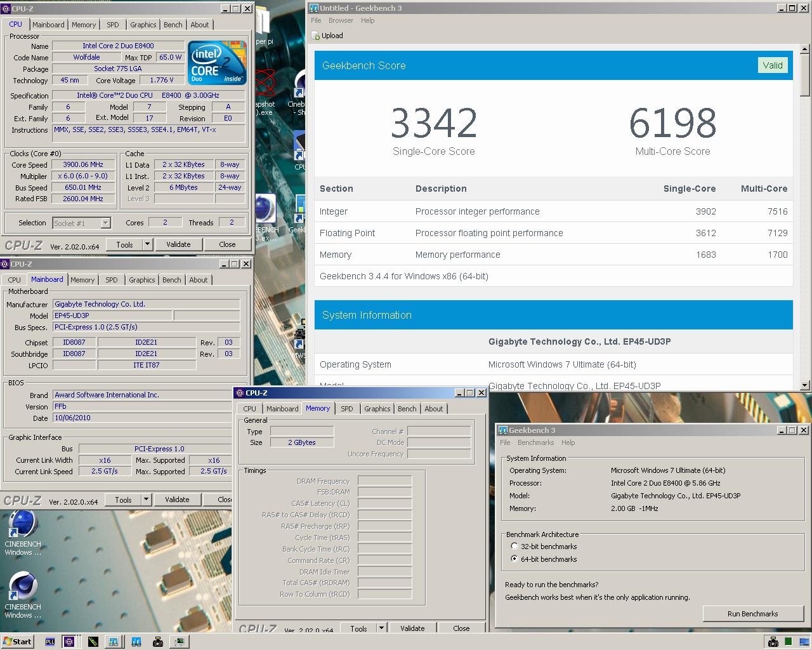
Task: Open Tools dropdown arrow in CPU-Z Memory window
Action: click(381, 628)
